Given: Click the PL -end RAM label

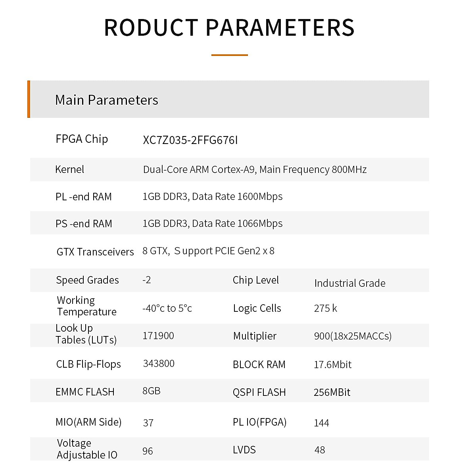Looking at the screenshot, I should pos(84,197).
